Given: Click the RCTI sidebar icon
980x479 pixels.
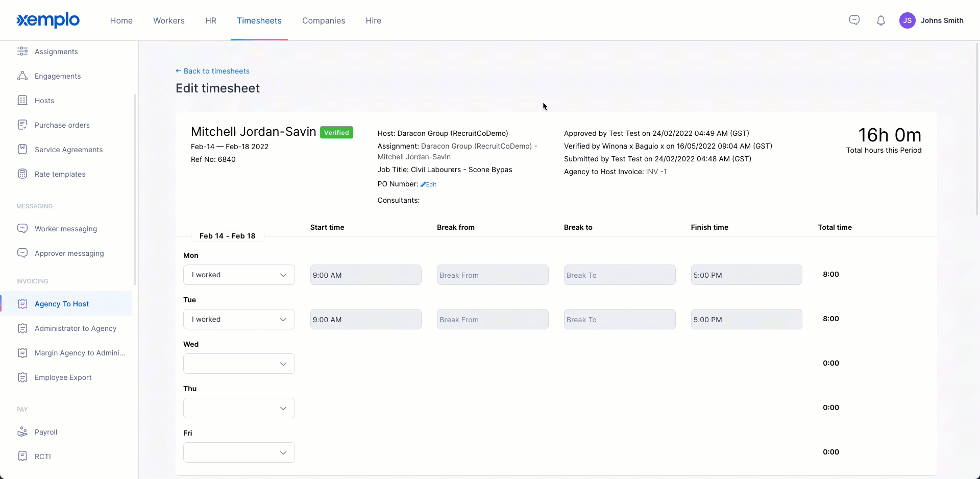Looking at the screenshot, I should 22,457.
